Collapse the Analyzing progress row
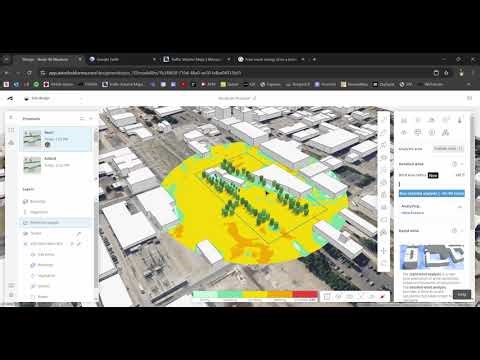Viewport: 480px width, 360px height. pyautogui.click(x=460, y=207)
